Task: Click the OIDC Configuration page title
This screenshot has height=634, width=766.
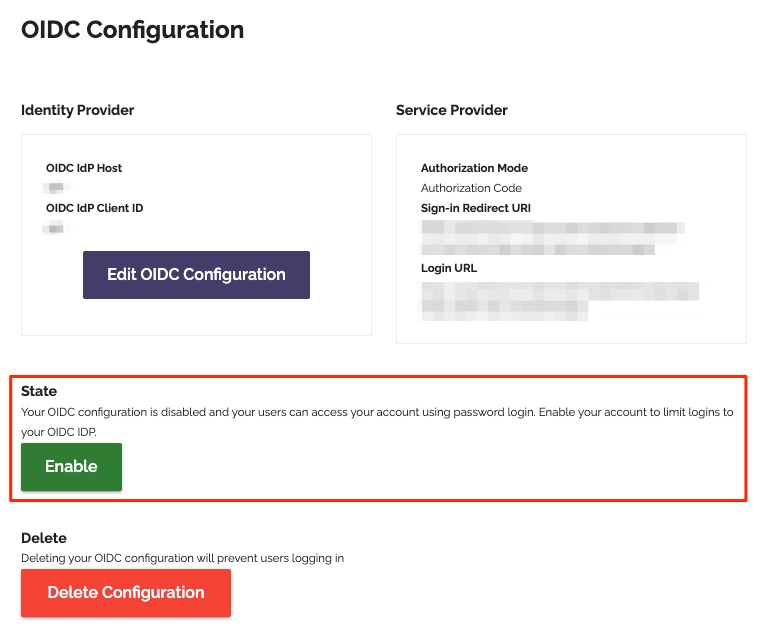Action: click(132, 30)
